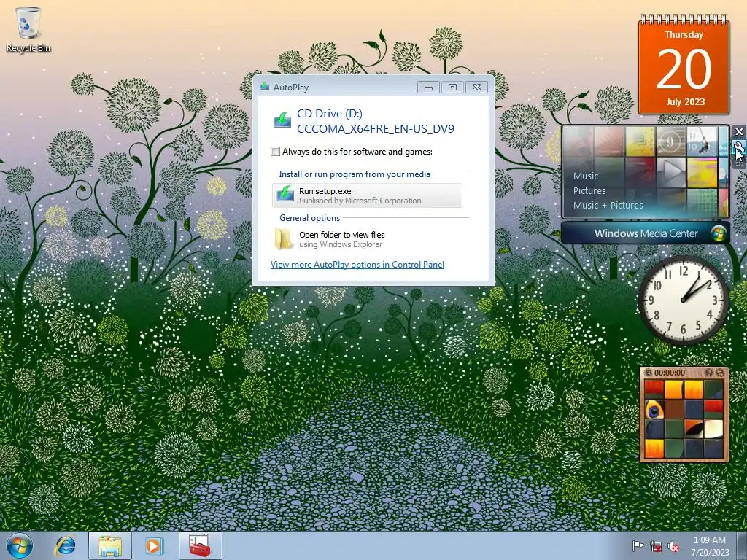Show the picture puzzle preview (question mark)
Viewport: 747px width, 560px height.
point(708,373)
